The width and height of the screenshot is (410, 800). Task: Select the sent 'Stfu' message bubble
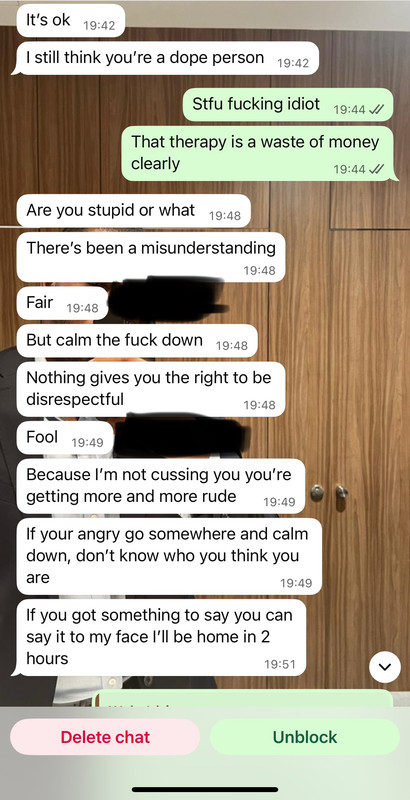click(288, 105)
